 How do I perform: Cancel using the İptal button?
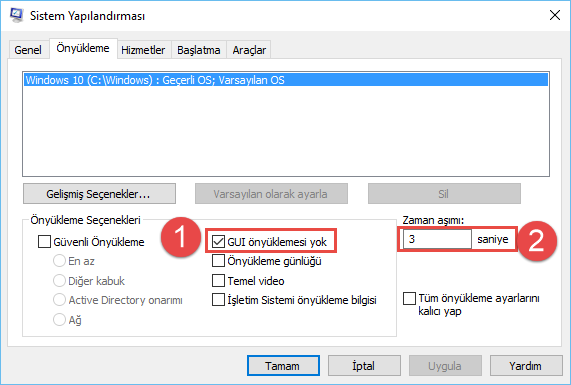tap(364, 365)
